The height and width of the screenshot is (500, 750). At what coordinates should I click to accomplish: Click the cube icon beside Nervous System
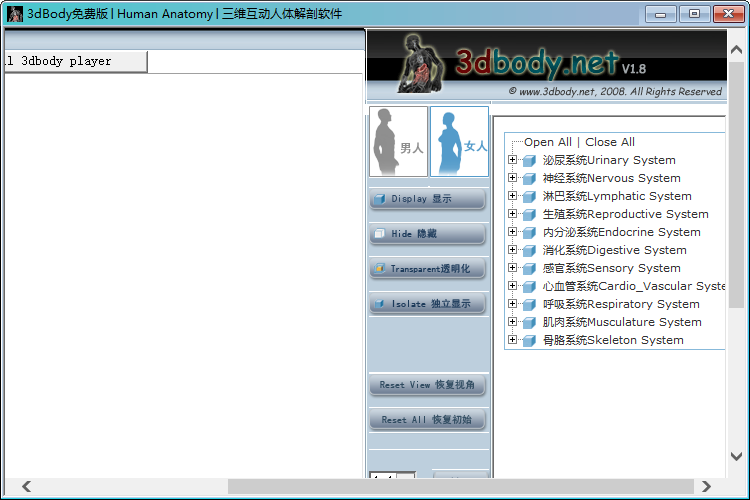[x=529, y=179]
